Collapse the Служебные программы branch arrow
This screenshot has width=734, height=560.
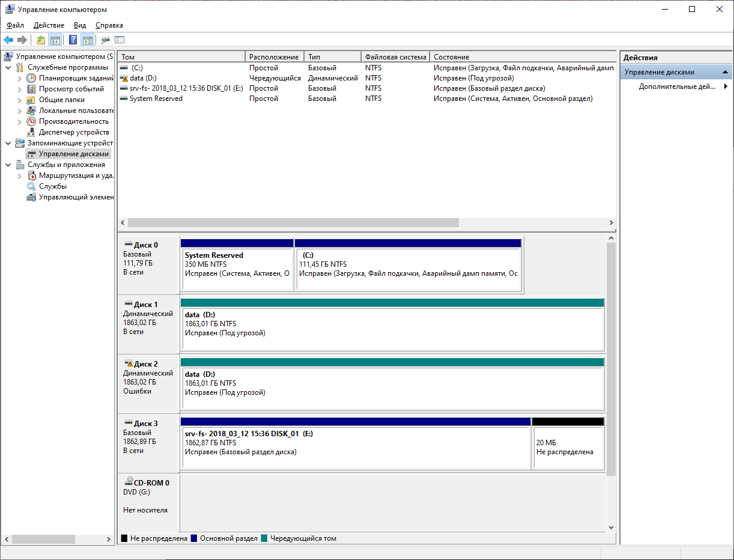(8, 67)
